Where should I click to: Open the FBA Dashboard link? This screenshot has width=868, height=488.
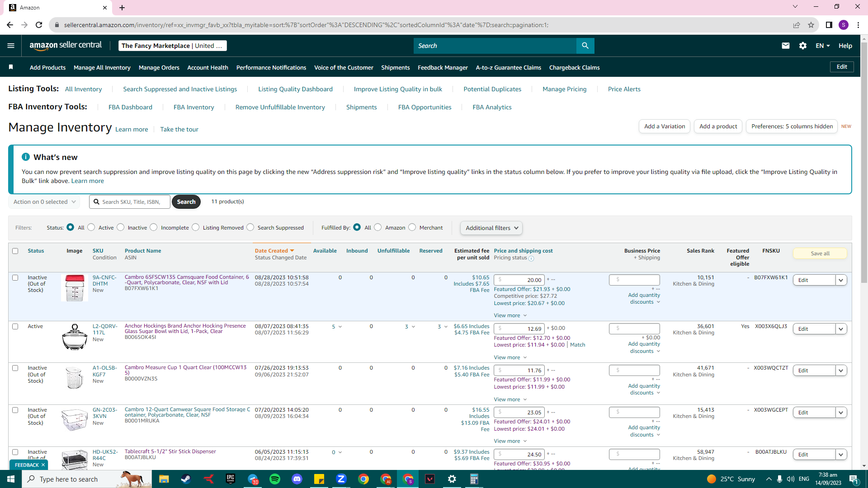pyautogui.click(x=130, y=107)
